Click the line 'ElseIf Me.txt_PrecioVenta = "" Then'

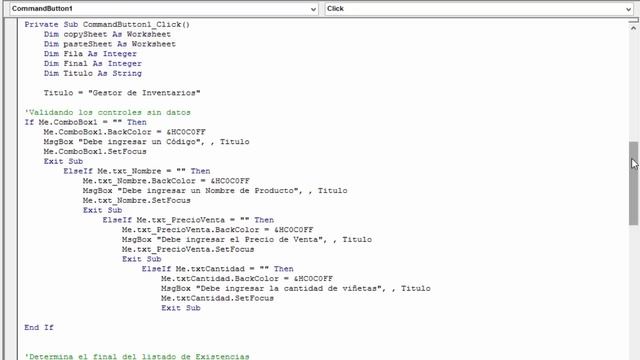pos(188,220)
